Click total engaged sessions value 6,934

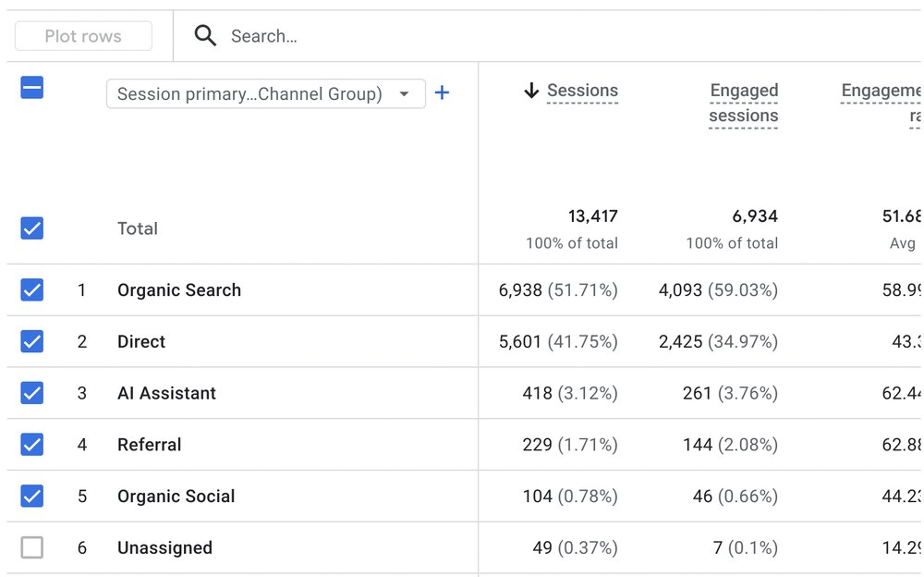755,216
